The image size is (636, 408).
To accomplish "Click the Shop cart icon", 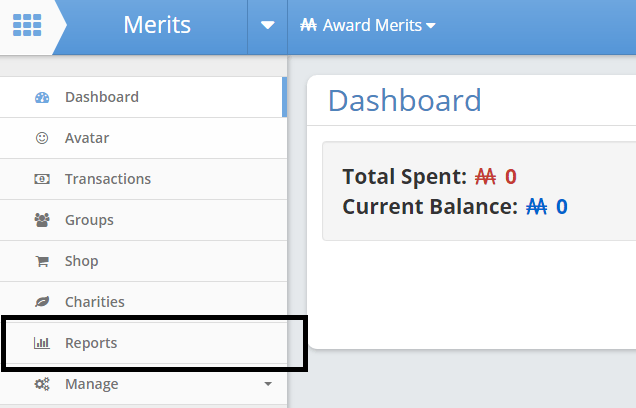I will tap(42, 261).
